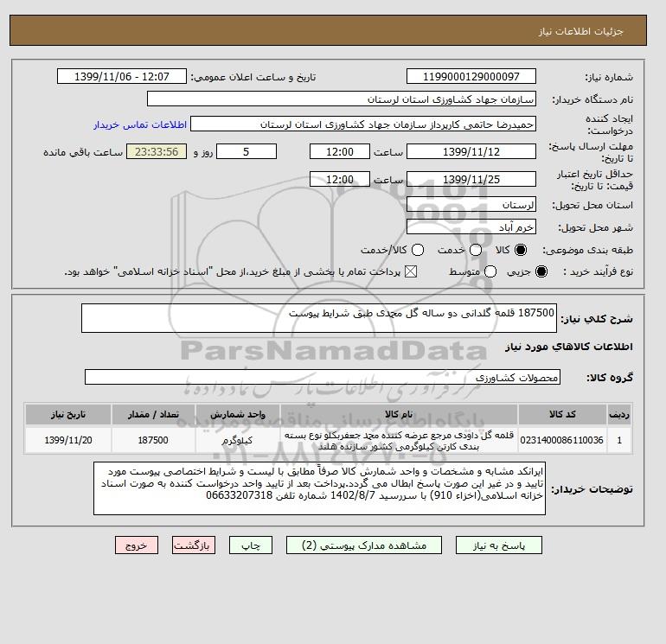The height and width of the screenshot is (644, 666).
Task: Click the price validity date 1399/11/25
Action: coord(471,179)
